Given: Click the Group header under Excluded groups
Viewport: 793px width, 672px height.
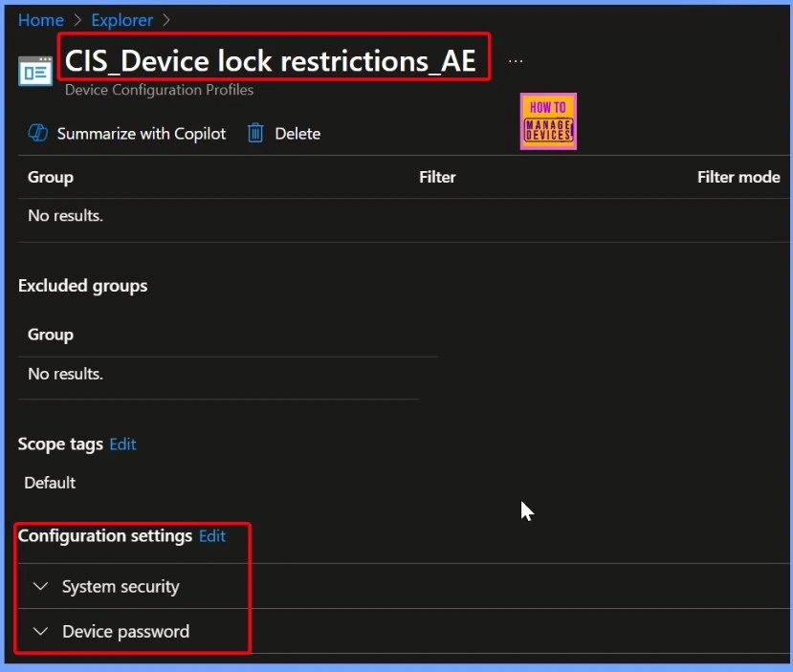Looking at the screenshot, I should pos(51,335).
